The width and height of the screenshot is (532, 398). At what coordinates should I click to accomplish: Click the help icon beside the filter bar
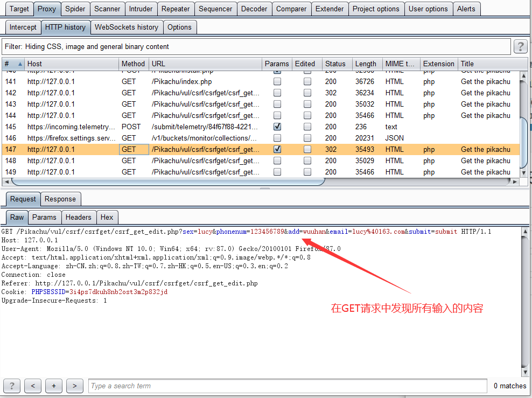520,46
